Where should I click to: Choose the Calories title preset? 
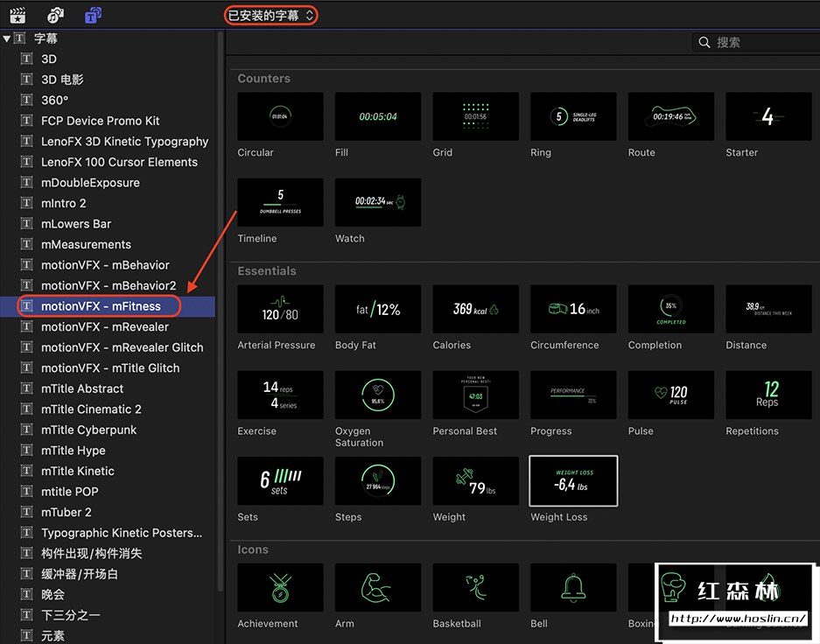coord(475,309)
